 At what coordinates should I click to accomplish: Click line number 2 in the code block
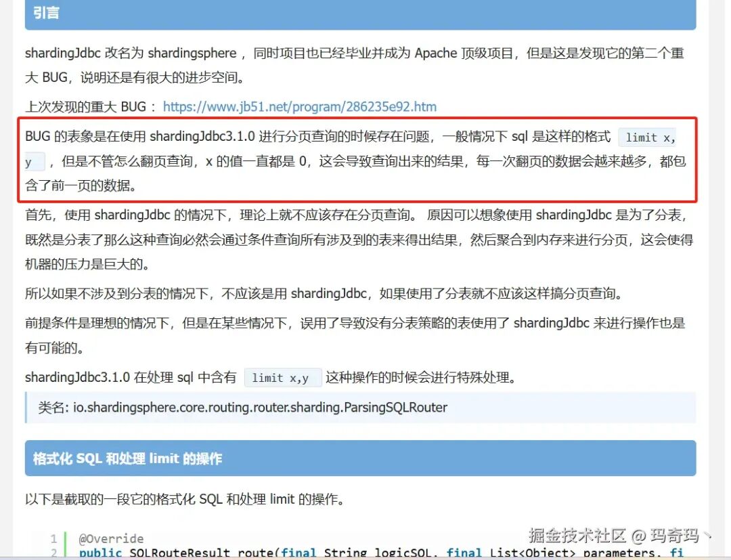[x=53, y=553]
